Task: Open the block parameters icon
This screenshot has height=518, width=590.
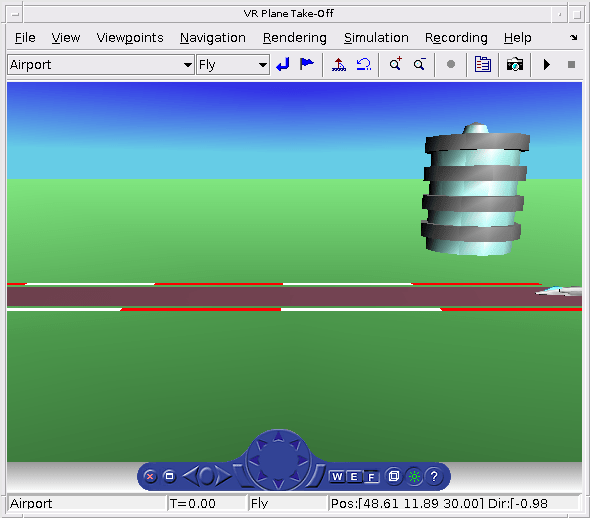Action: (x=482, y=65)
